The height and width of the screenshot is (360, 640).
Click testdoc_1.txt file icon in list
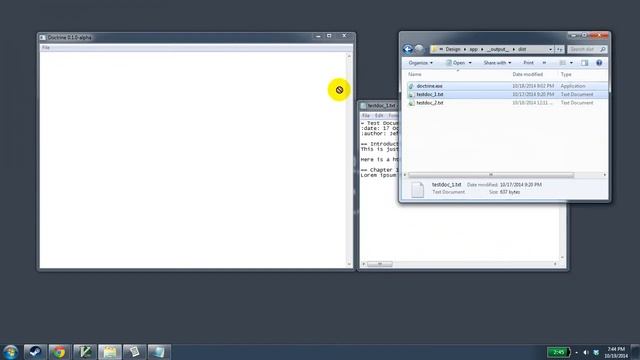[411, 95]
